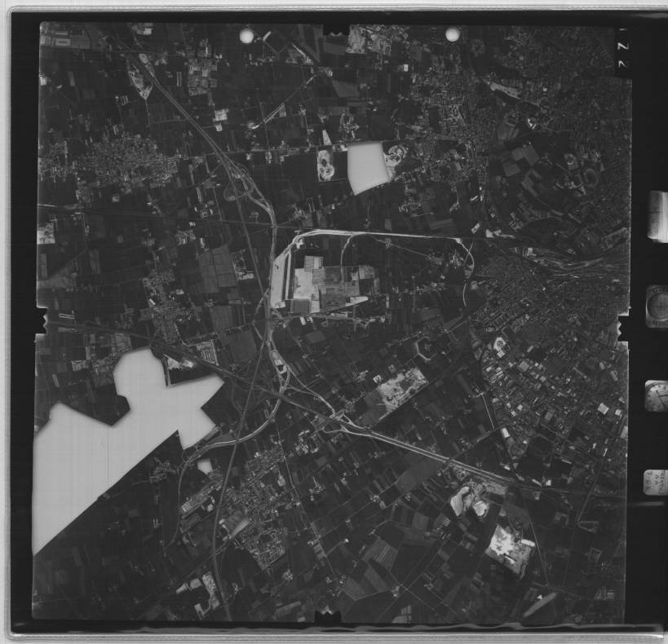
Task: Click the right white punch hole at top
Action: (453, 33)
